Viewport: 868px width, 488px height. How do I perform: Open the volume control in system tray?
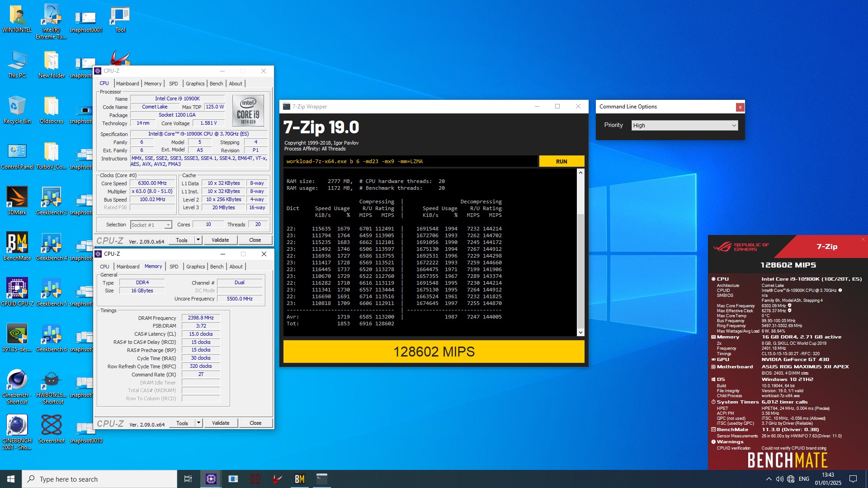(x=779, y=479)
